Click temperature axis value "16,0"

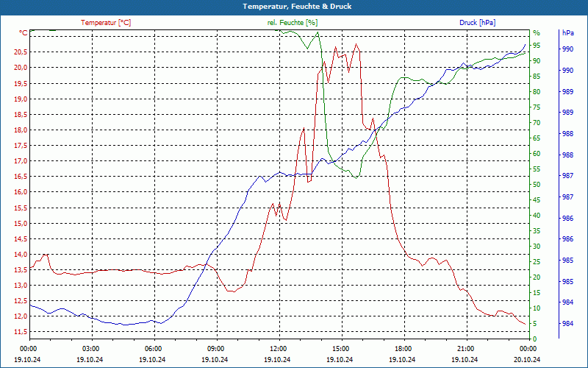click(21, 192)
